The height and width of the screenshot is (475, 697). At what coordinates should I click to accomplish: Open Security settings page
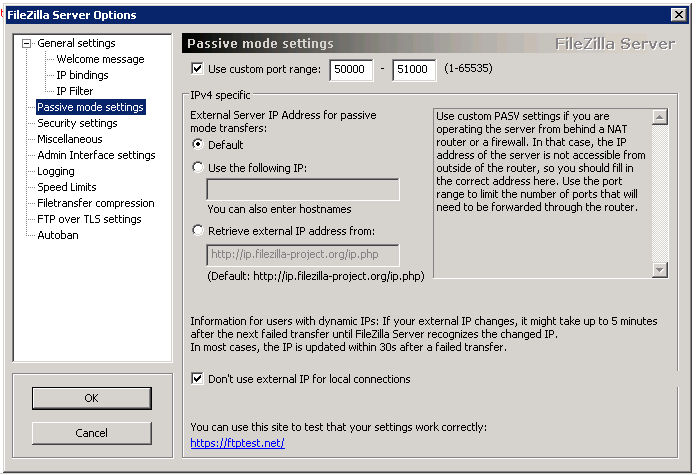click(x=77, y=123)
